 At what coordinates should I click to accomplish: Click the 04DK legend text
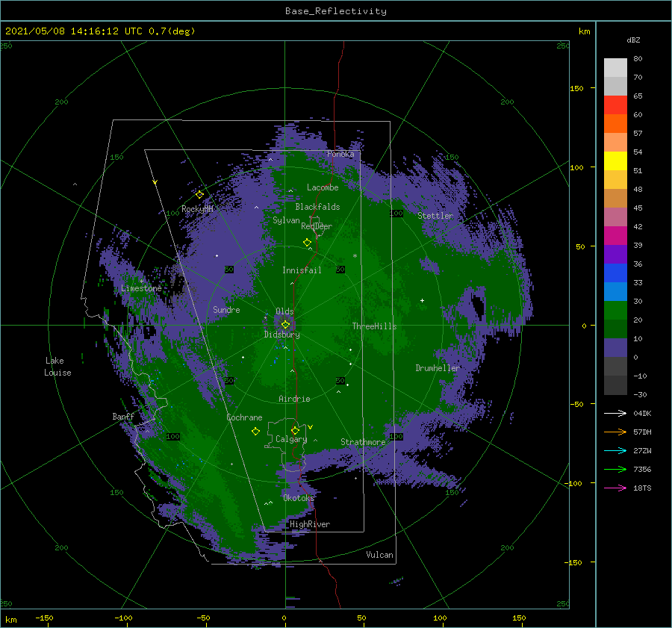click(x=642, y=413)
